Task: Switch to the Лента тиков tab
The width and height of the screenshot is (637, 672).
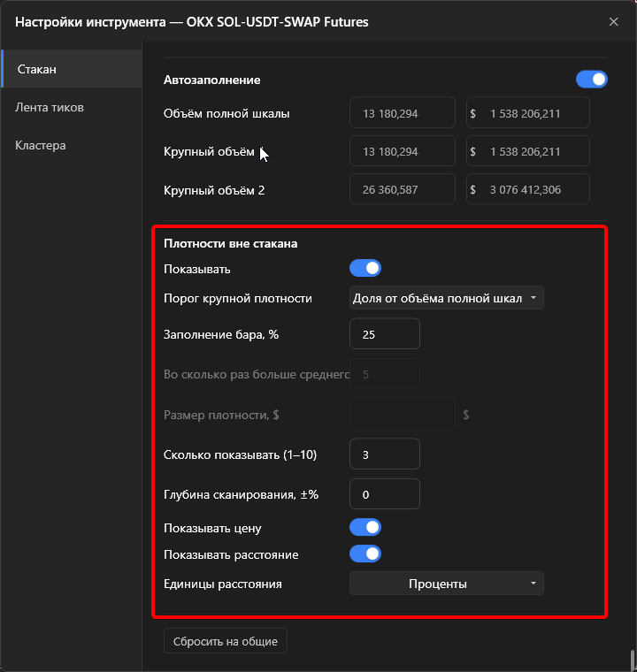Action: coord(72,107)
